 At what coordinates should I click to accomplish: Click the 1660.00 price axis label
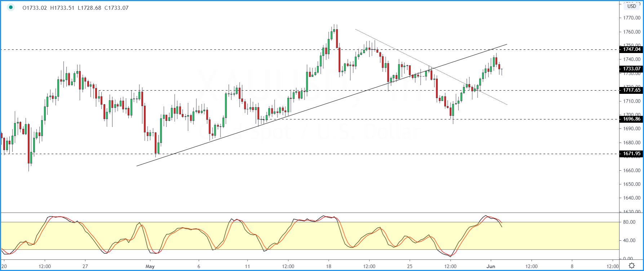point(632,170)
